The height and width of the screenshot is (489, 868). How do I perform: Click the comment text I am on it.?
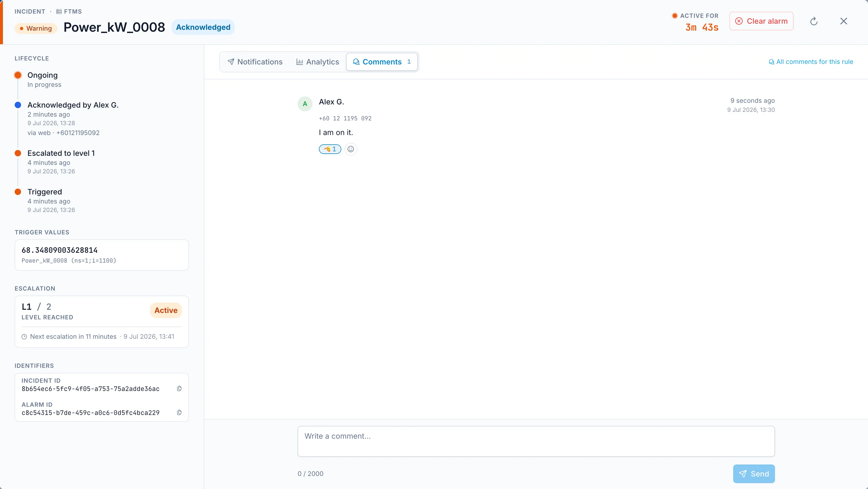336,132
